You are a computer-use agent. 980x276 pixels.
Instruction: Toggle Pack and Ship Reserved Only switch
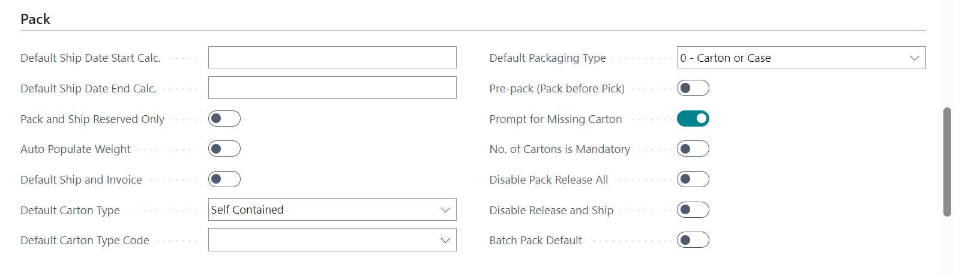224,119
